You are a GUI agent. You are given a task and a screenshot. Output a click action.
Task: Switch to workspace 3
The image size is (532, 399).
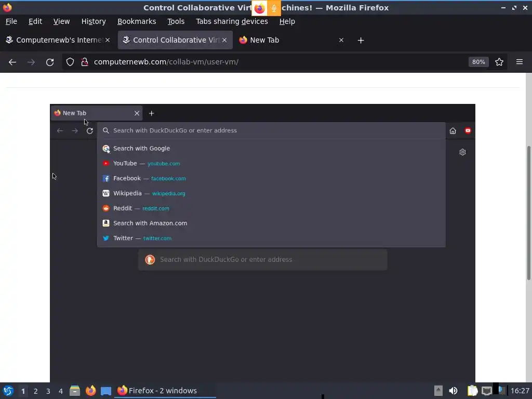coord(48,391)
